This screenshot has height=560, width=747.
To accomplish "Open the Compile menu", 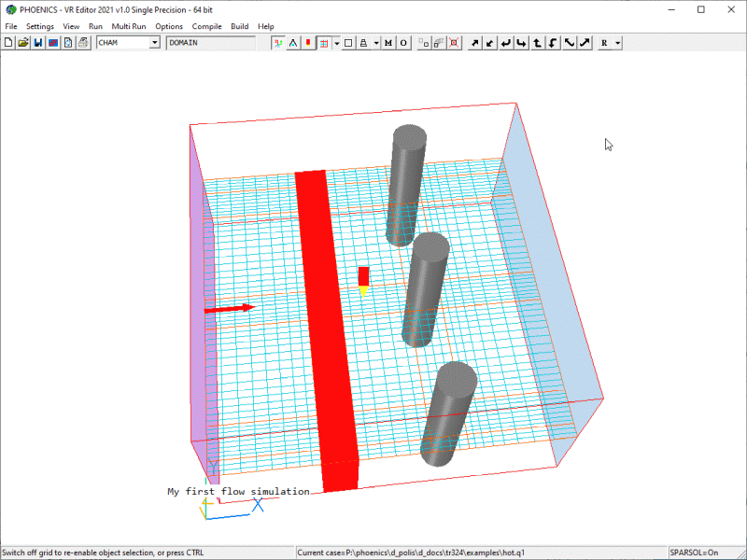I will pos(206,26).
